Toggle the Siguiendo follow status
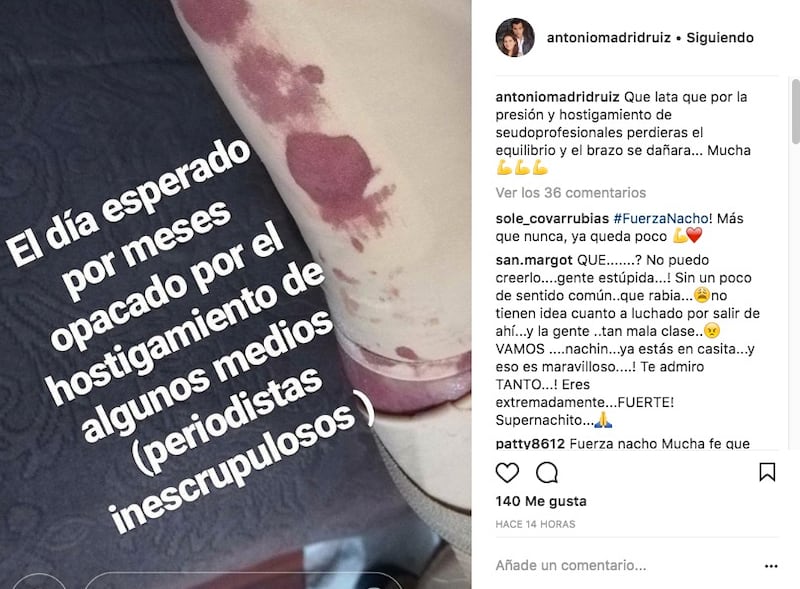800x589 pixels. [720, 37]
